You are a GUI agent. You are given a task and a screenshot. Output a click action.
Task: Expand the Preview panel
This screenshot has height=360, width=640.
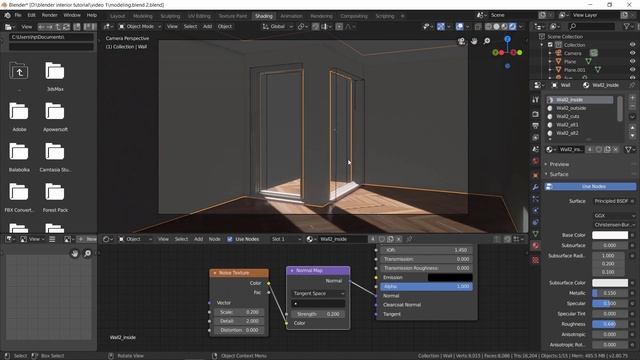(559, 164)
